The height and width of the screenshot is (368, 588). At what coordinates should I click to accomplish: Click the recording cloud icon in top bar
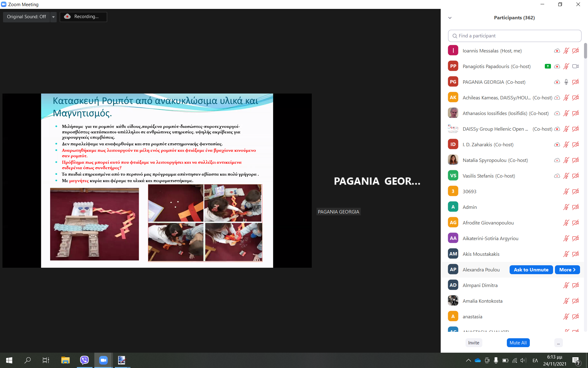pyautogui.click(x=67, y=17)
